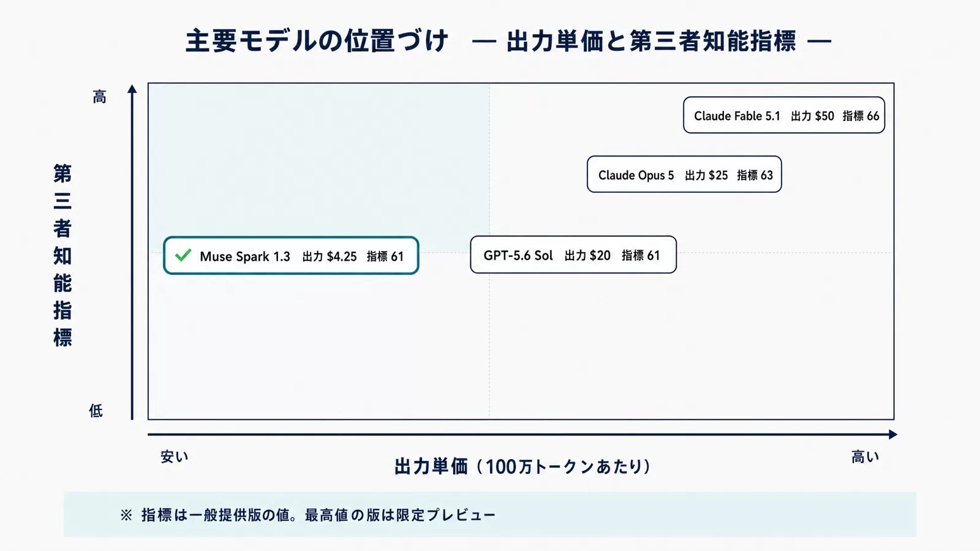This screenshot has width=980, height=551.
Task: Select the GPT-5.6 Sol card
Action: point(573,255)
